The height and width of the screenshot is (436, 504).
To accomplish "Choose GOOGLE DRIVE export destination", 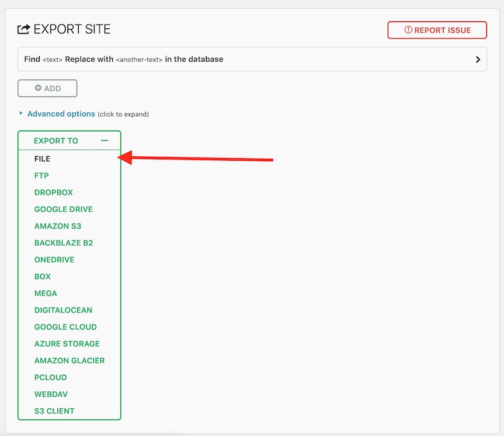I will 64,209.
